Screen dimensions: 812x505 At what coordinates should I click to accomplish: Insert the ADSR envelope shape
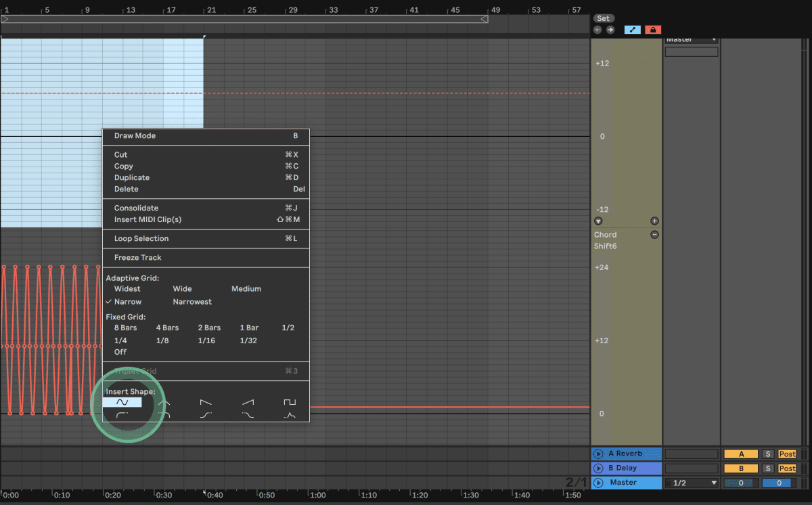tap(290, 415)
